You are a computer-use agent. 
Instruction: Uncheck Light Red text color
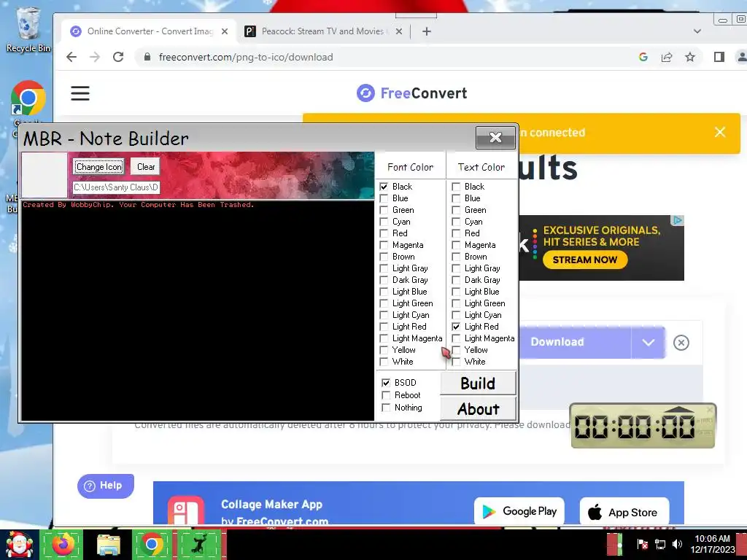coord(456,327)
